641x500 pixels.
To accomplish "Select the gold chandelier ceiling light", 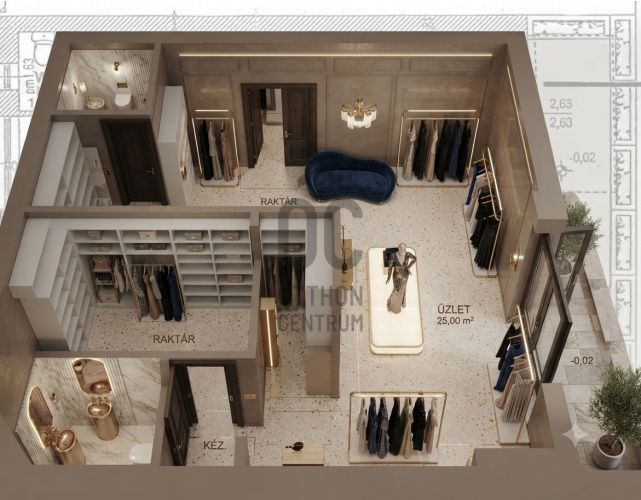I will pos(359,113).
